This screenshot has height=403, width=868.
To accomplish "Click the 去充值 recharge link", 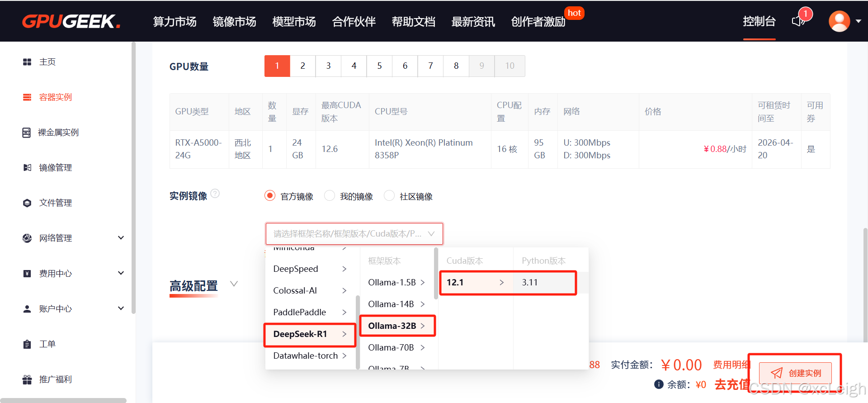I will pyautogui.click(x=732, y=384).
